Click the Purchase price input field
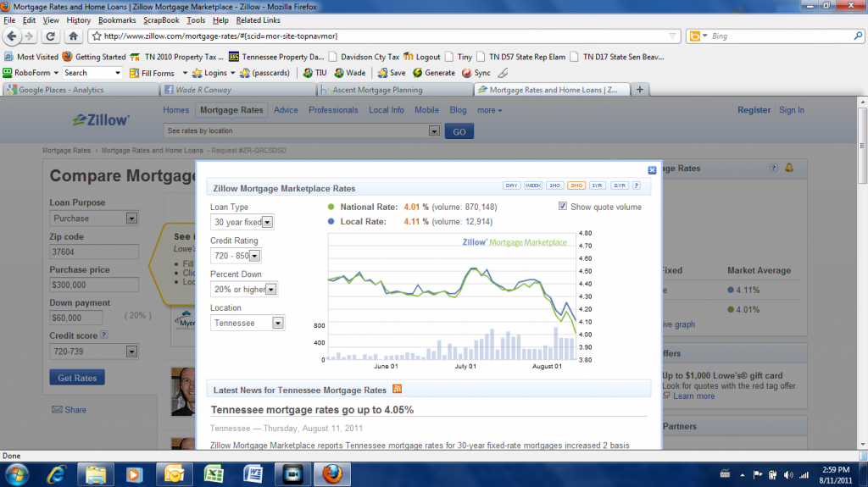This screenshot has height=487, width=868. pos(93,285)
